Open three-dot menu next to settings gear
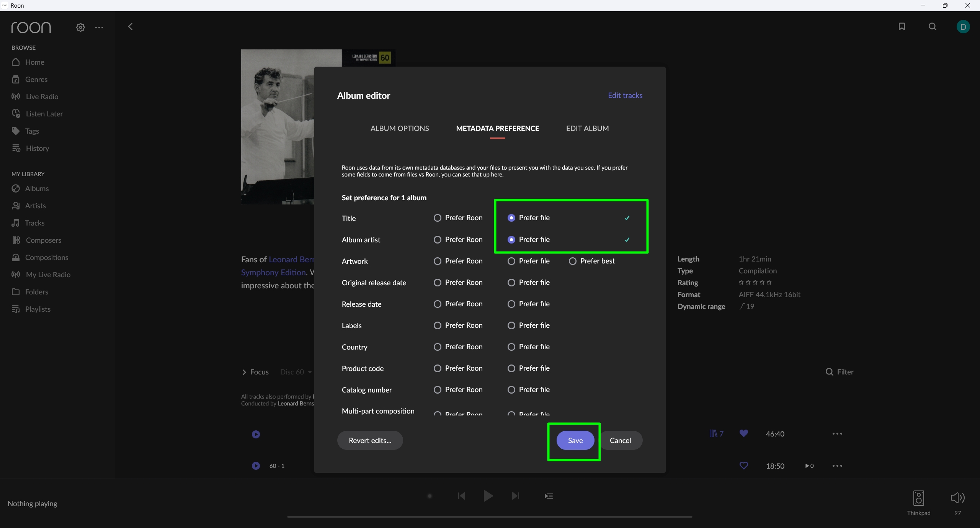980x528 pixels. click(99, 28)
